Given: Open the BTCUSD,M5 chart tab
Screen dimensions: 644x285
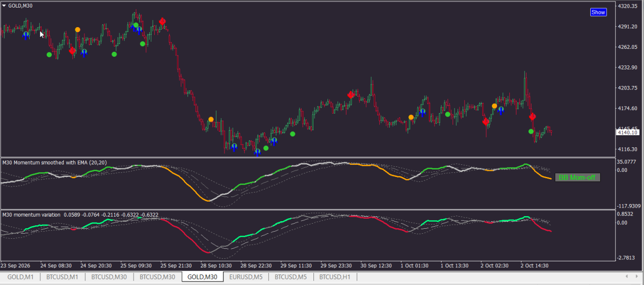Looking at the screenshot, I should [x=291, y=276].
